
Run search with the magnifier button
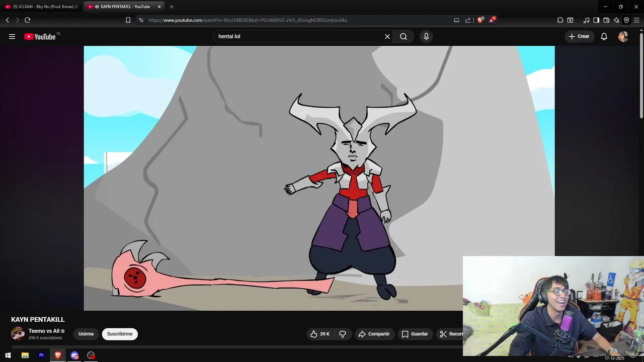click(404, 36)
